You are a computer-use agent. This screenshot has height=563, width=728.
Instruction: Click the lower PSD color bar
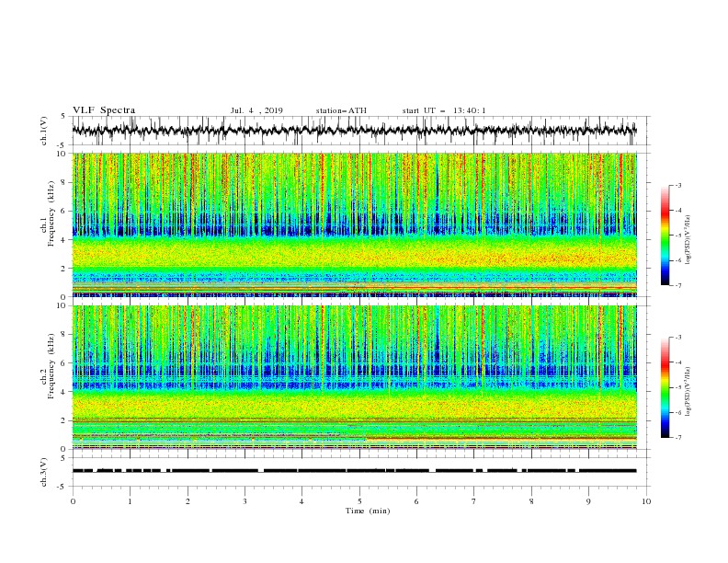[x=665, y=387]
